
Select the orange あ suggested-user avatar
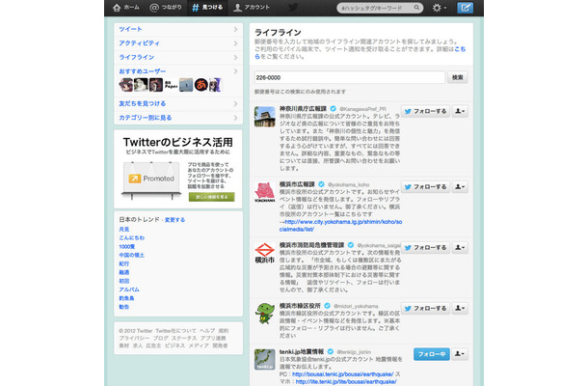point(201,85)
